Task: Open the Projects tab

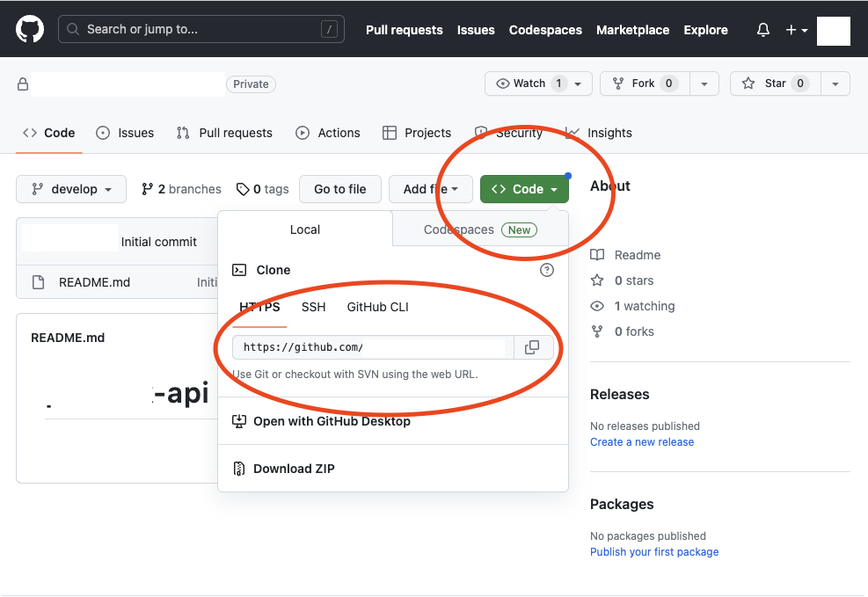Action: click(x=417, y=133)
